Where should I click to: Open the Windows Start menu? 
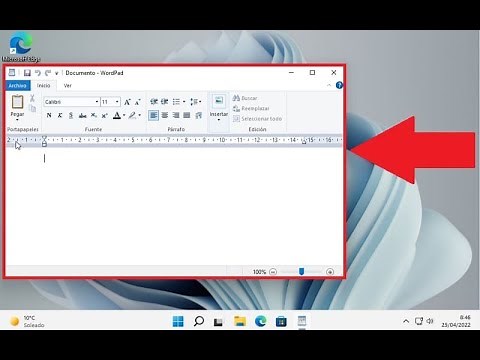pos(178,321)
